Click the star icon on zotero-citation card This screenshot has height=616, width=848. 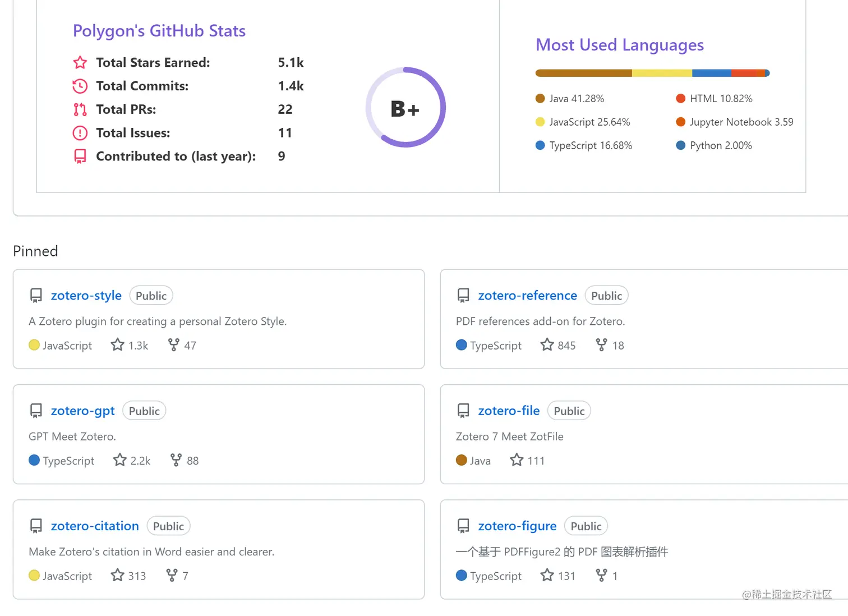pyautogui.click(x=117, y=575)
